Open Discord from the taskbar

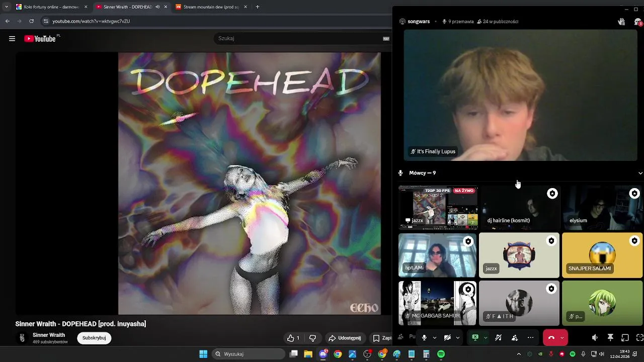click(x=323, y=354)
